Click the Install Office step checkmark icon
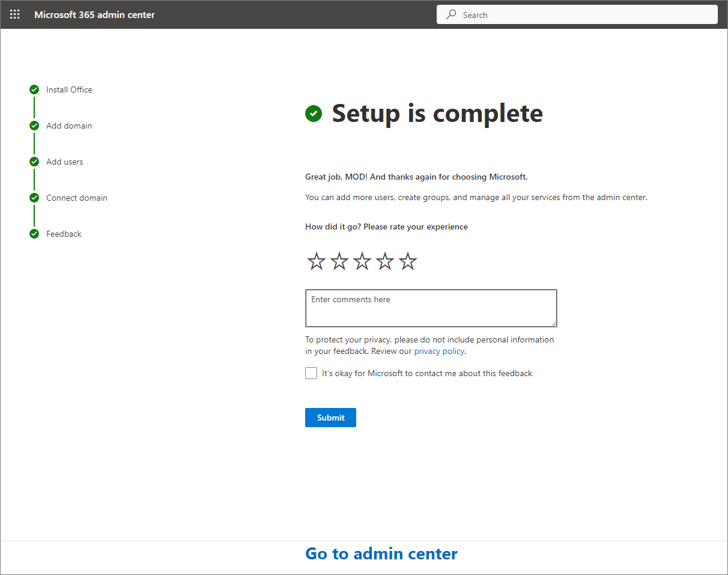 [x=34, y=90]
